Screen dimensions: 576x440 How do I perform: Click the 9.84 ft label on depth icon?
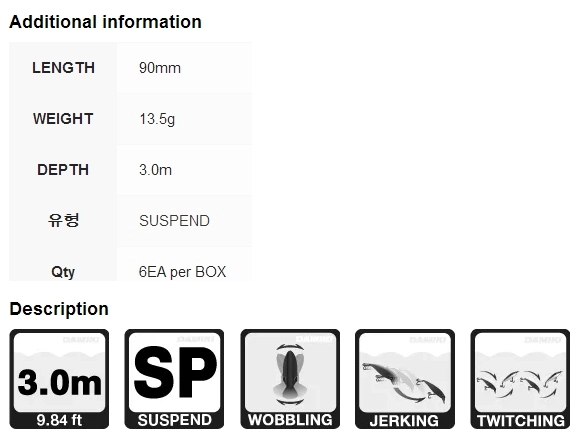tap(59, 420)
